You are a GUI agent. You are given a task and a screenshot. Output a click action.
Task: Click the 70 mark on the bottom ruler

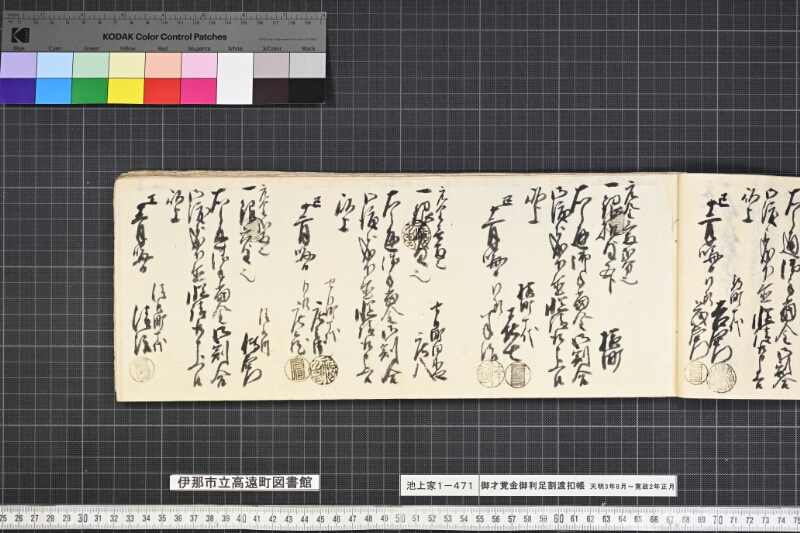coord(718,519)
